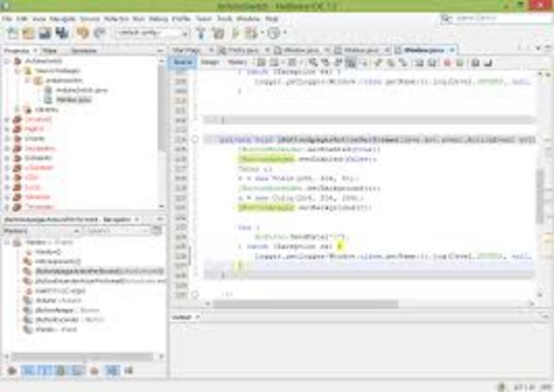Switch editor to Design view
Image resolution: width=554 pixels, height=392 pixels.
(209, 62)
